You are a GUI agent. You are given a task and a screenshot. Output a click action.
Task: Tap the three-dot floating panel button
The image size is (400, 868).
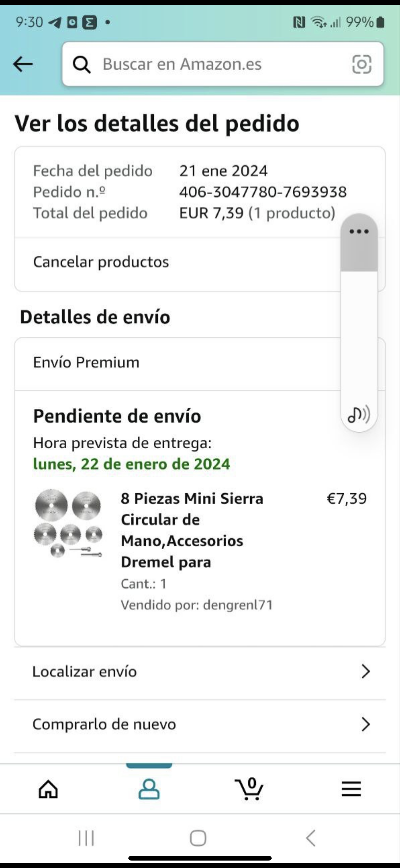pyautogui.click(x=359, y=232)
